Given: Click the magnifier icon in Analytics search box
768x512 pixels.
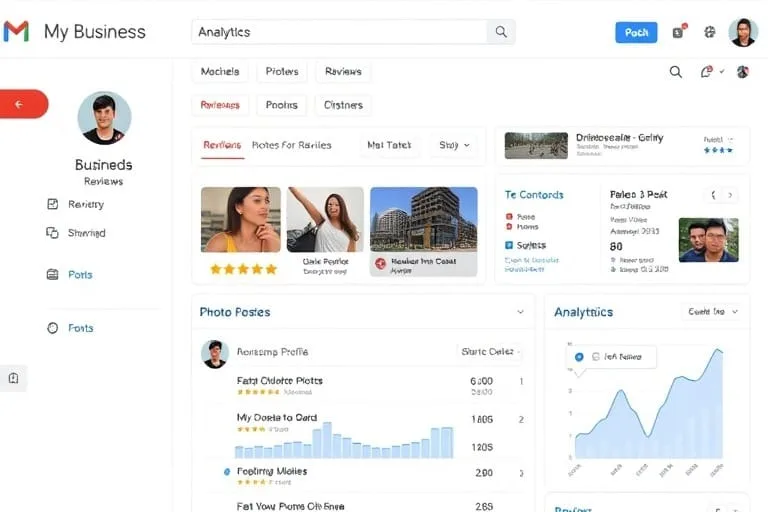Looking at the screenshot, I should click(x=501, y=32).
